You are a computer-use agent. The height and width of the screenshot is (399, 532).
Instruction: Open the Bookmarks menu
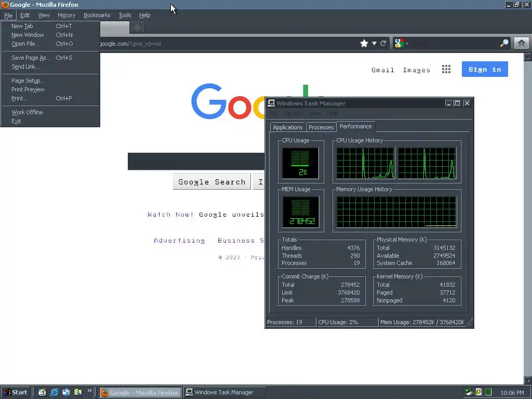click(x=97, y=15)
